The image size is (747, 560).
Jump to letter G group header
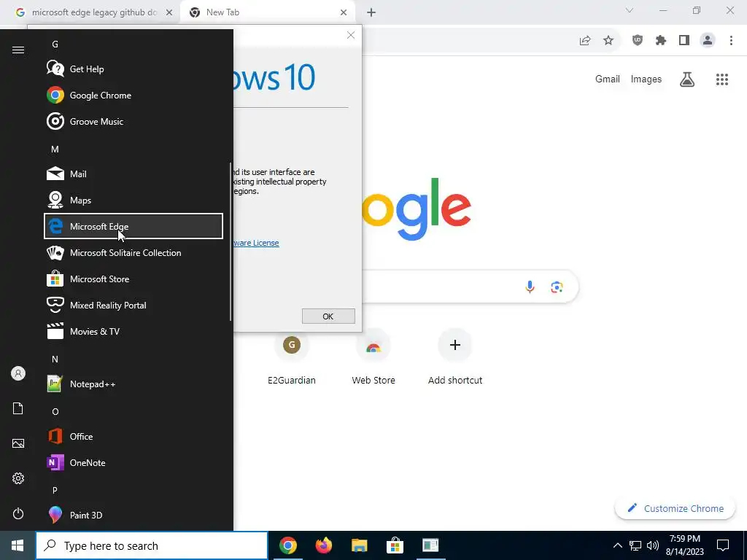click(x=55, y=44)
